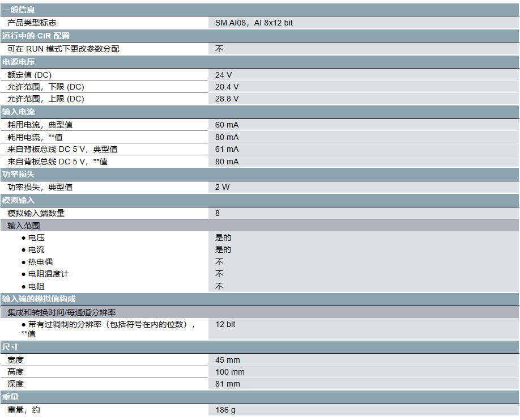Screen dimensions: 520x420
Task: Select the 耗用电流，典型值 row showing 60 mA
Action: tap(224, 124)
